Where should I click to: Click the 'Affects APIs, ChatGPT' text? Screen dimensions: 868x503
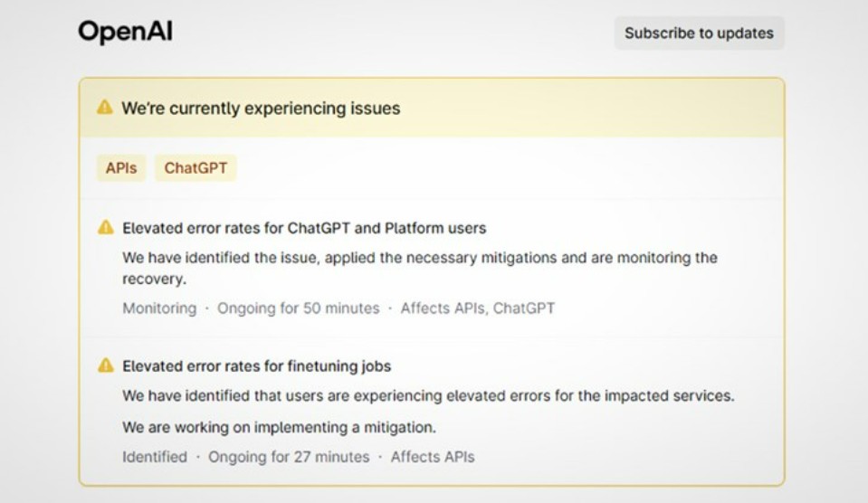click(x=477, y=308)
